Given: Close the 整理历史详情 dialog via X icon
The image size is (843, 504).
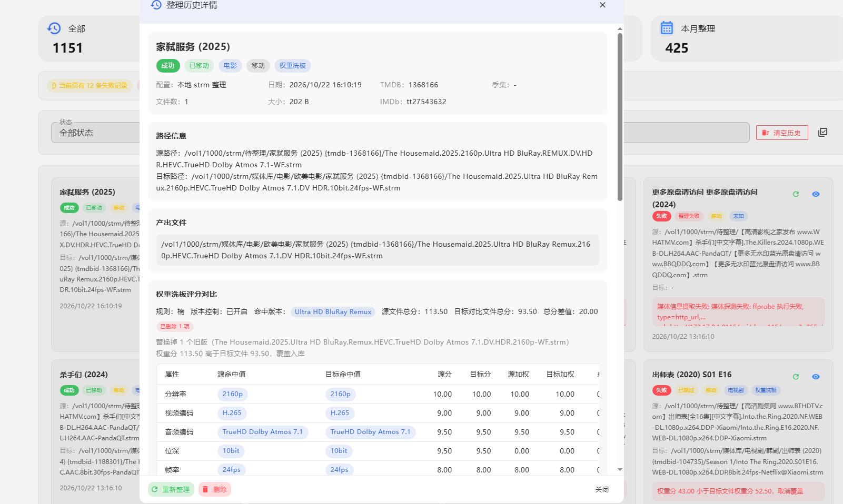Looking at the screenshot, I should [x=602, y=5].
